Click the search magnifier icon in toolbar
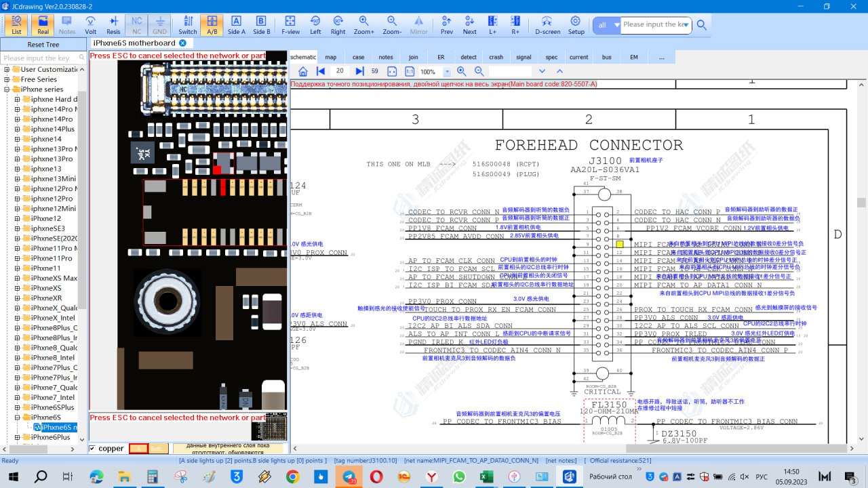The height and width of the screenshot is (488, 868). point(702,25)
